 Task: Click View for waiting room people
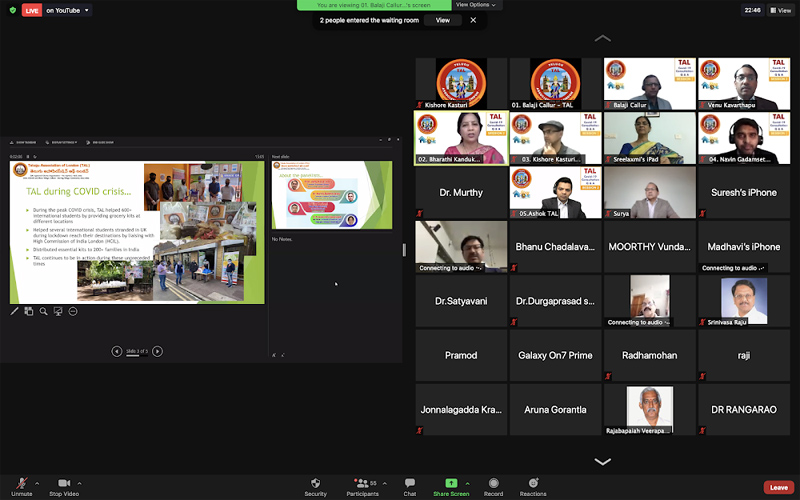(x=442, y=20)
